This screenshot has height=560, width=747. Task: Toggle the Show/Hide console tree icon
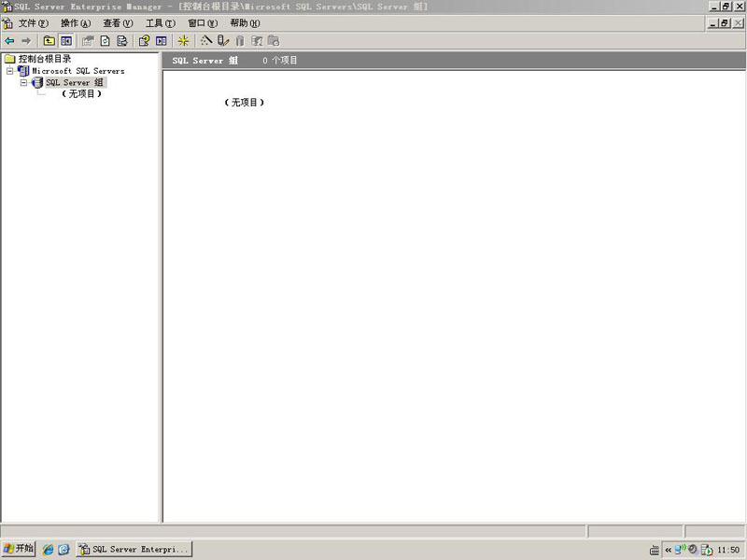coord(66,41)
